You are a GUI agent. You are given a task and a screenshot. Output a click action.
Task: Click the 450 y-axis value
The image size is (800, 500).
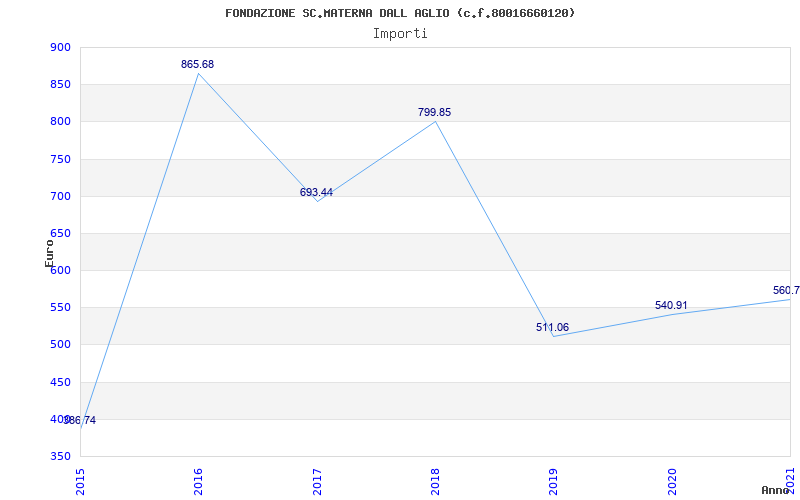point(60,382)
